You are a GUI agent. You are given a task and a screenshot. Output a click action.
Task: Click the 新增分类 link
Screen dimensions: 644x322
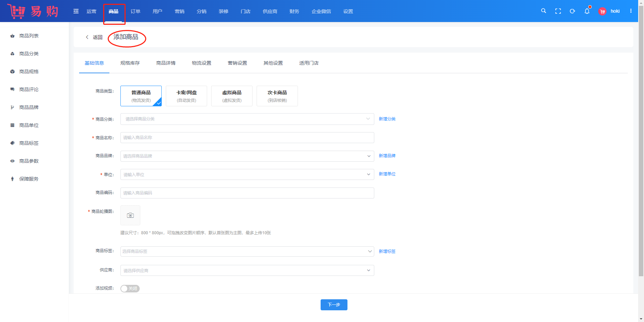coord(387,119)
